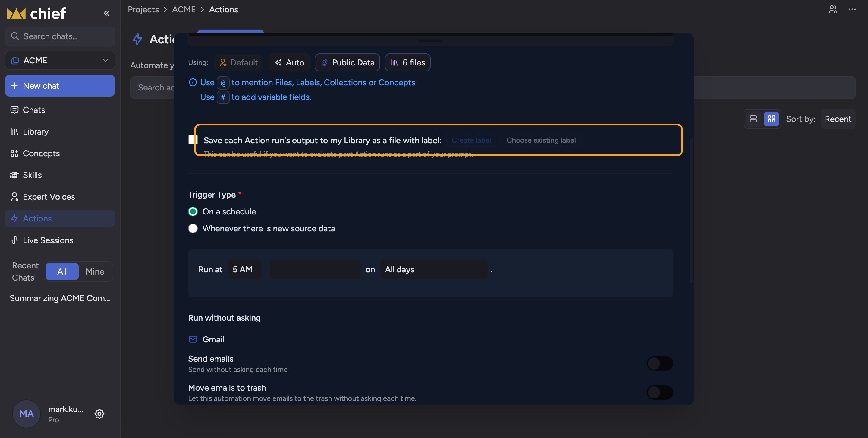Check Save each Action run's output checkbox
The width and height of the screenshot is (868, 438).
[x=193, y=140]
